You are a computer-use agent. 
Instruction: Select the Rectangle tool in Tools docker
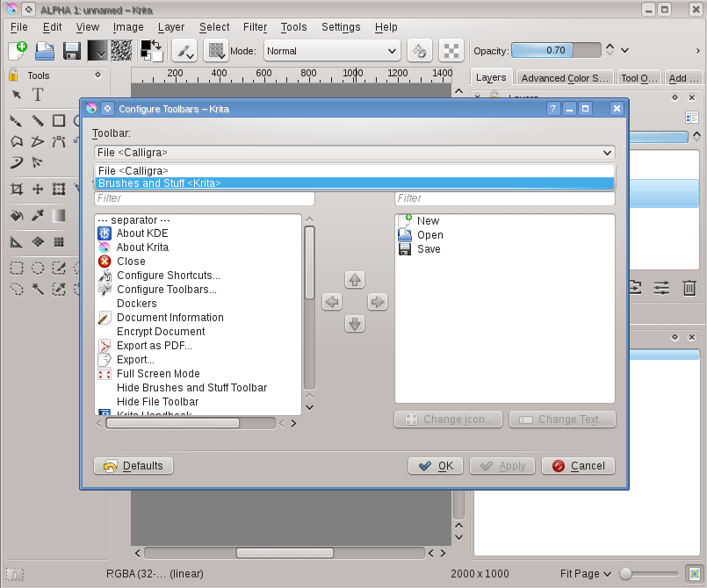click(x=59, y=121)
